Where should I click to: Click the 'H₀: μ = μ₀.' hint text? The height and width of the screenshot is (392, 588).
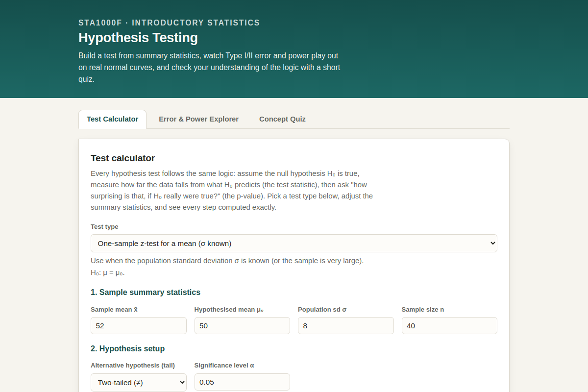[108, 272]
